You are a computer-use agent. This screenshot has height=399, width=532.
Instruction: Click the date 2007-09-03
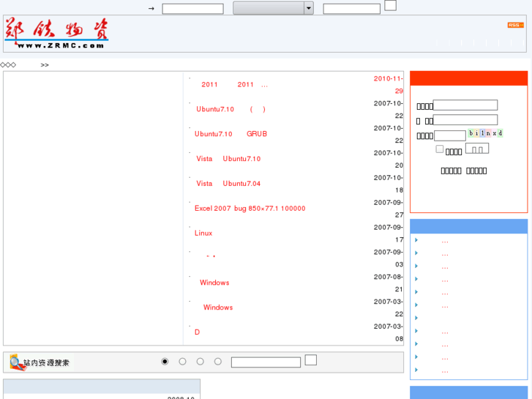[x=389, y=258]
